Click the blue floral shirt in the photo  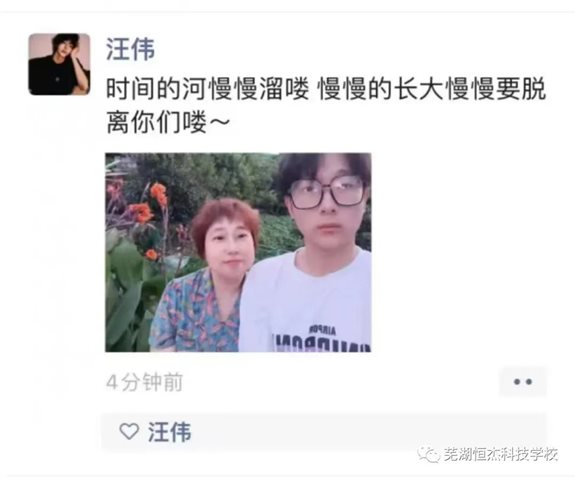click(195, 313)
